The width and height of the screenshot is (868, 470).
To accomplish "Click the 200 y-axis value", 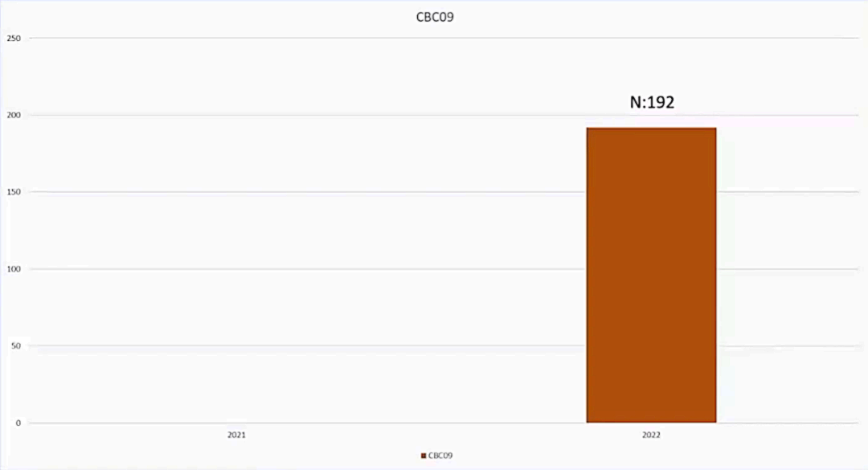I will 14,115.
